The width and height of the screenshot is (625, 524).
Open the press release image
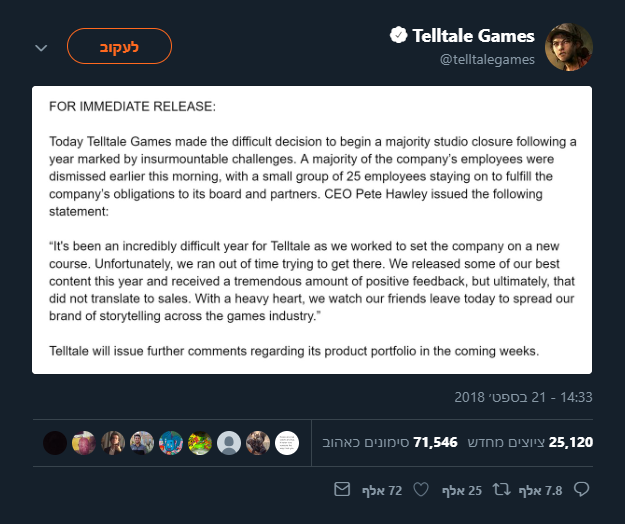click(x=312, y=230)
